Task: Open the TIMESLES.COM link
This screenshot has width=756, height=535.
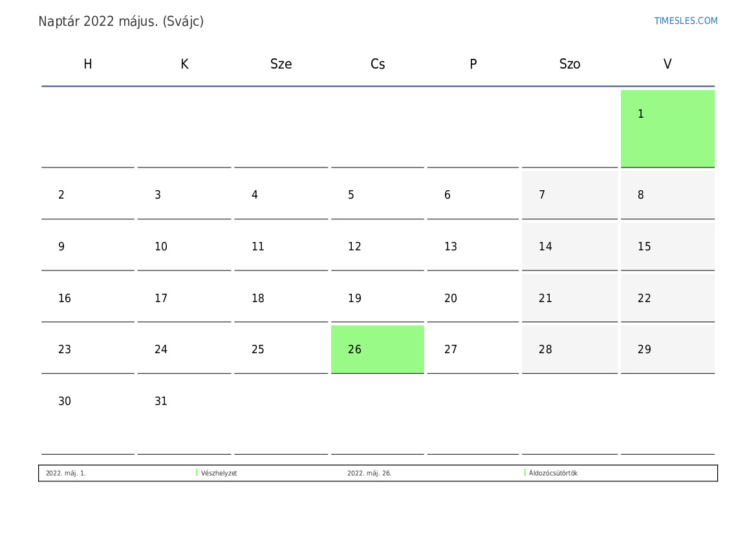Action: click(686, 21)
